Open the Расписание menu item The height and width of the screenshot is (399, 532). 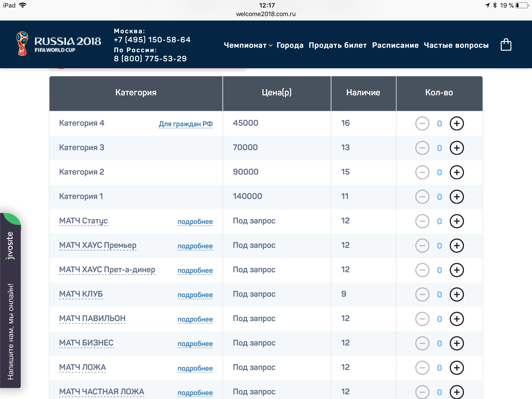tap(395, 45)
